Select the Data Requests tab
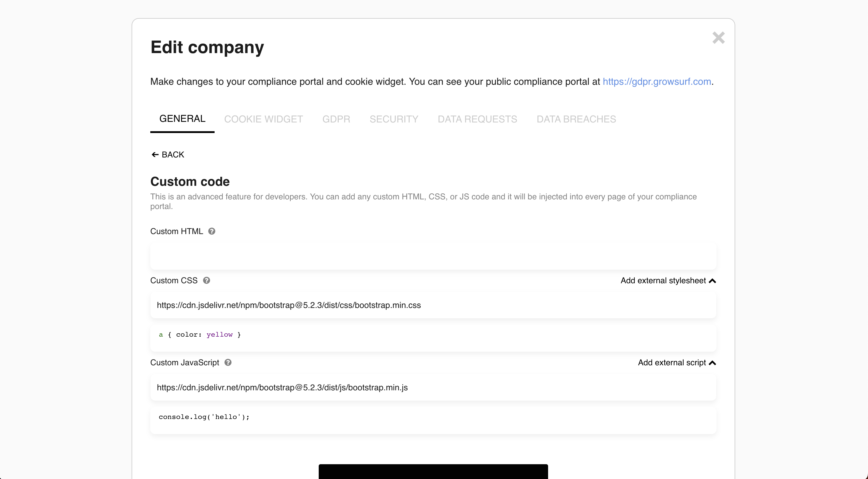This screenshot has height=479, width=868. [x=477, y=119]
